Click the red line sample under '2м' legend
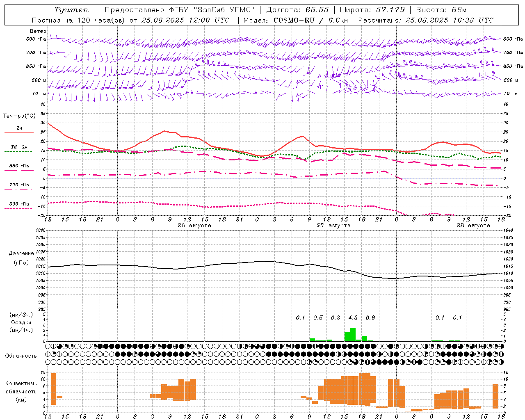 point(19,132)
